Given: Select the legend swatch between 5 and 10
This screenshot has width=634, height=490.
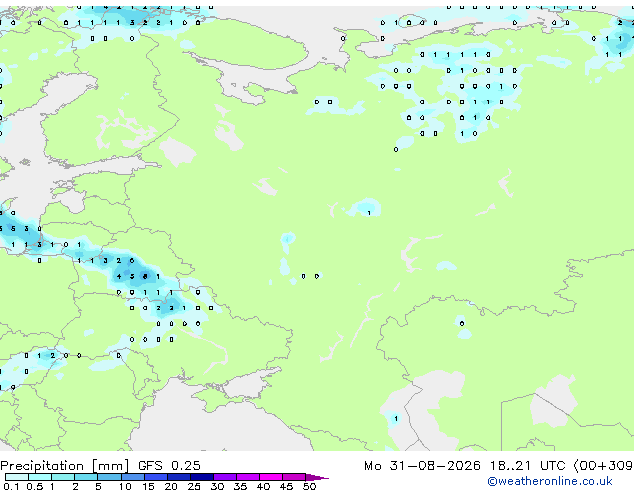Looking at the screenshot, I should tap(109, 477).
